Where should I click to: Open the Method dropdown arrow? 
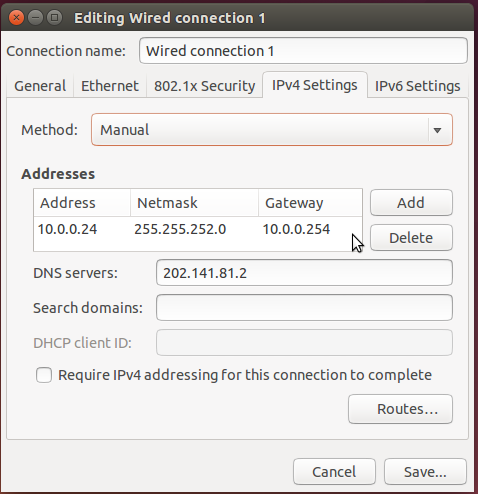(437, 130)
